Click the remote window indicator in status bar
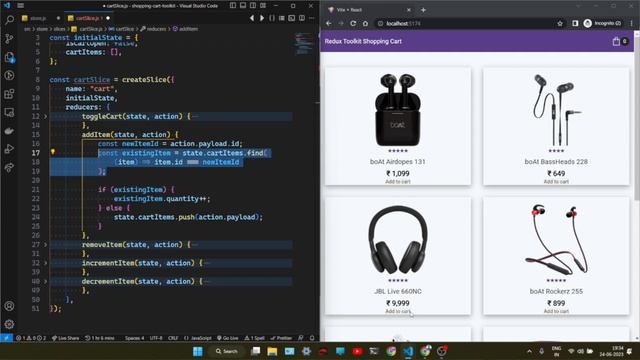Viewport: 640px width, 360px height. (6, 338)
